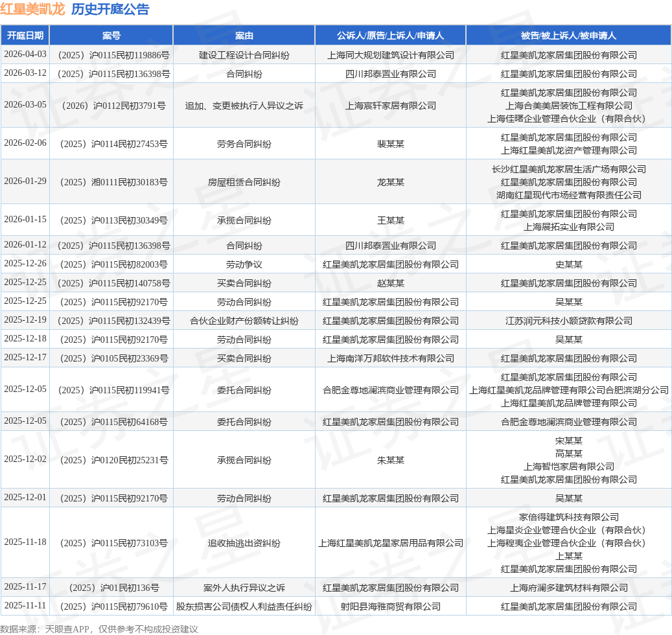Select the date 2026-01-29

point(25,181)
